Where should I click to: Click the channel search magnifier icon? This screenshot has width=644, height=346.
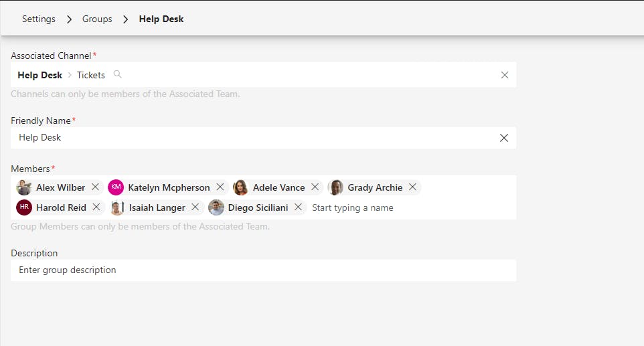tap(118, 74)
